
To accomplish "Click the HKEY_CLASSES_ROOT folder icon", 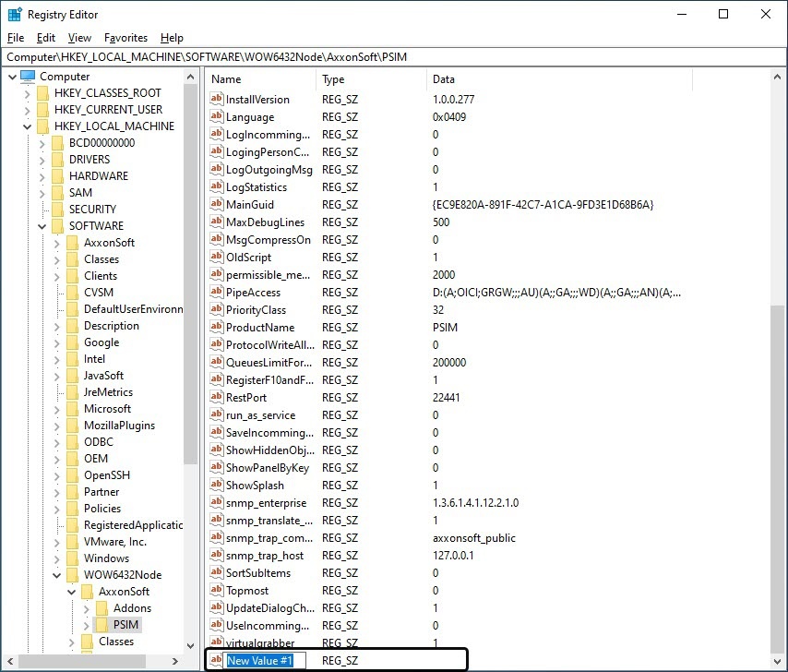I will (42, 93).
